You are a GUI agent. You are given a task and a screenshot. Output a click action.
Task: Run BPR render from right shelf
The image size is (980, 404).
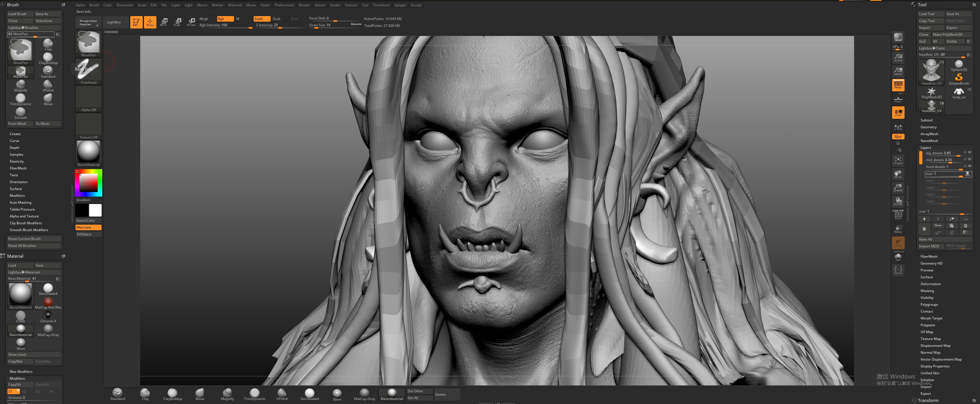[898, 37]
